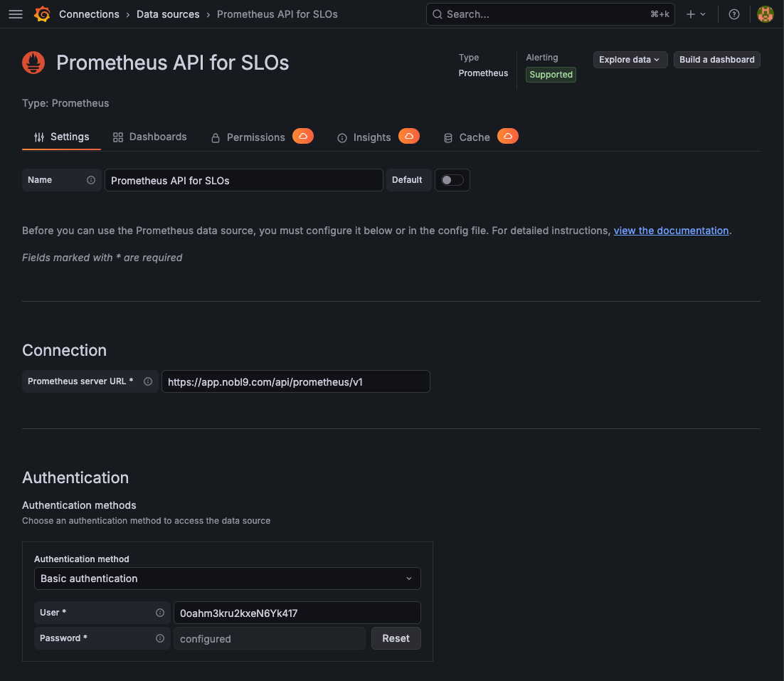Click Prometheus server URL info icon
Image resolution: width=784 pixels, height=681 pixels.
[x=148, y=381]
